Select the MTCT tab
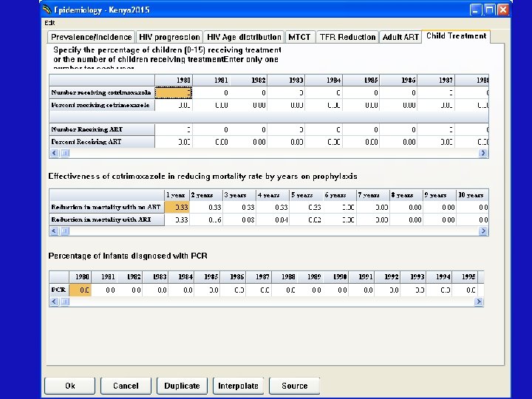 [300, 37]
